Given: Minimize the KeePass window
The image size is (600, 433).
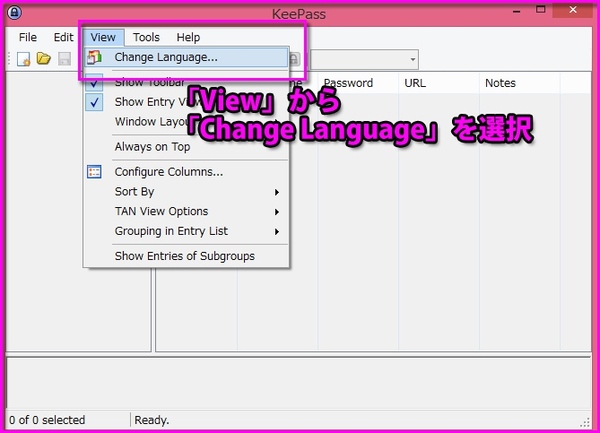Looking at the screenshot, I should click(x=517, y=11).
